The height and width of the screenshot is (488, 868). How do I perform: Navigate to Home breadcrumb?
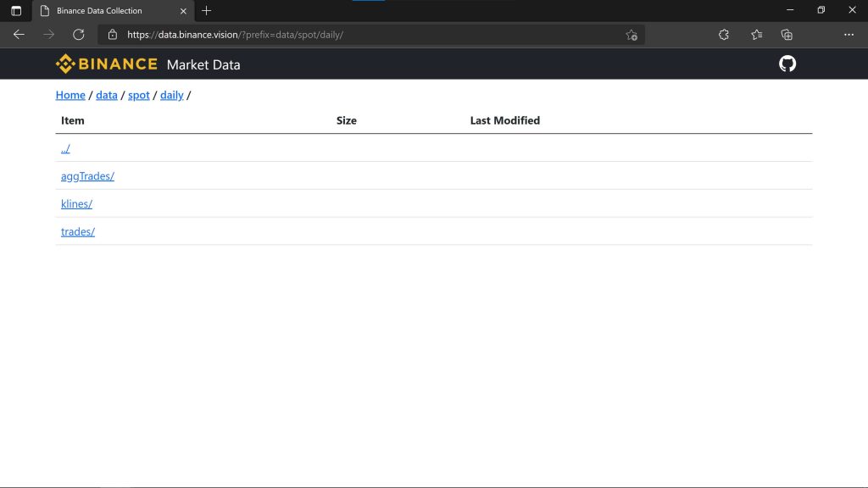[70, 95]
